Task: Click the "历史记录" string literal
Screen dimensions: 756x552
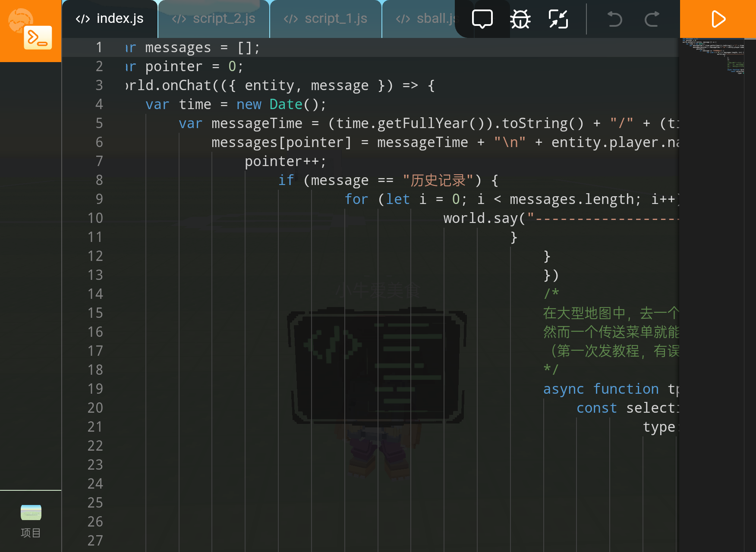Action: coord(438,180)
